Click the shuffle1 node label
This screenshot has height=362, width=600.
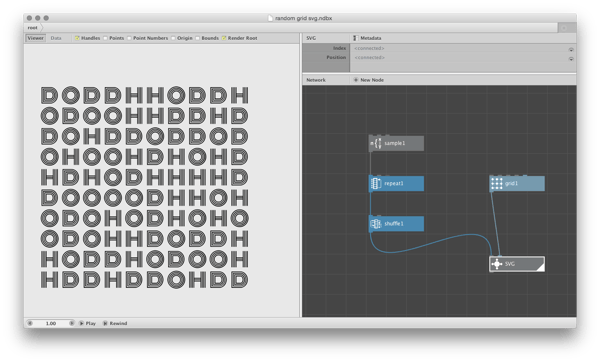tap(394, 223)
